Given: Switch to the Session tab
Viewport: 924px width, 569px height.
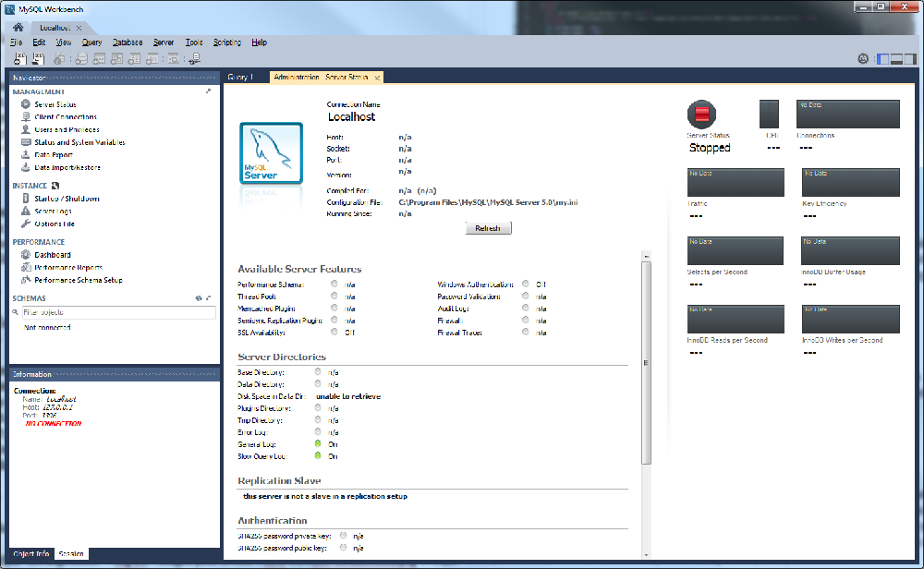Looking at the screenshot, I should click(71, 554).
